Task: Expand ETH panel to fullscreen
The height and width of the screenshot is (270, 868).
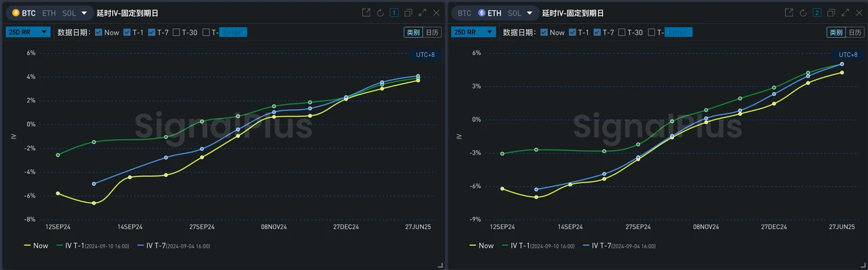Action: (x=845, y=12)
